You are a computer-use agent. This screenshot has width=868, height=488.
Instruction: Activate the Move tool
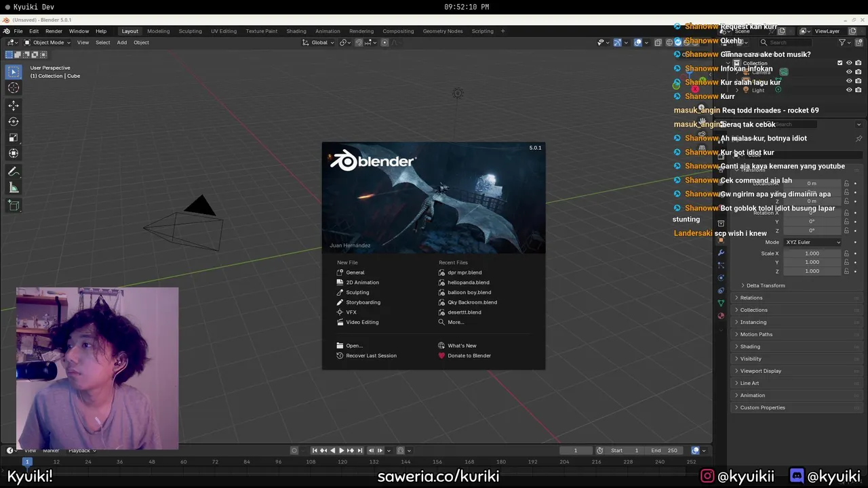tap(14, 105)
